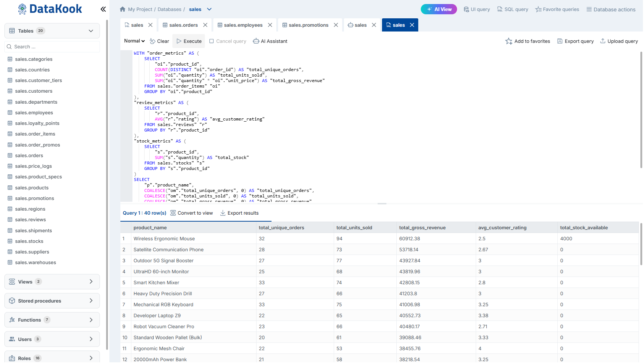Expand the Functions section
Screen dimensions: 644x363
(x=52, y=320)
